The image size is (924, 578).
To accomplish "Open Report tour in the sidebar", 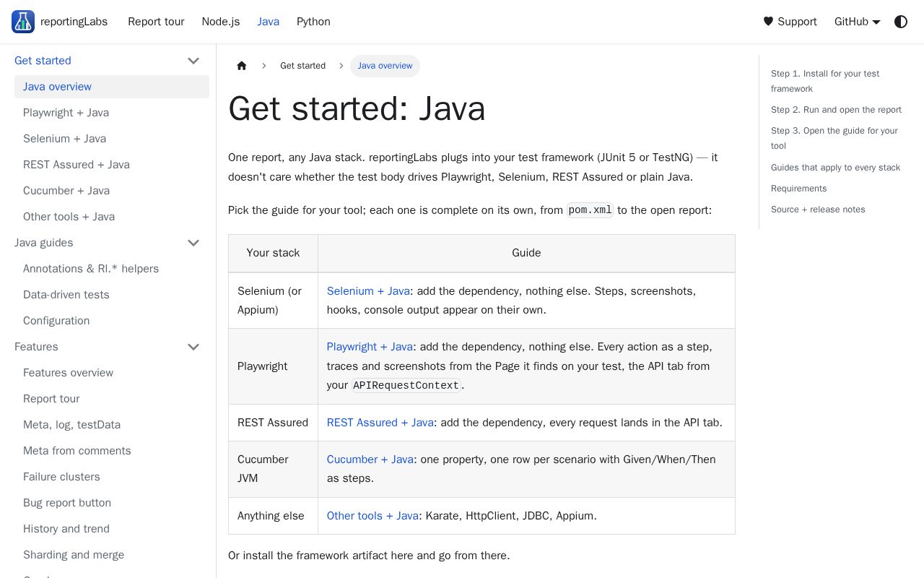I will (x=112, y=399).
